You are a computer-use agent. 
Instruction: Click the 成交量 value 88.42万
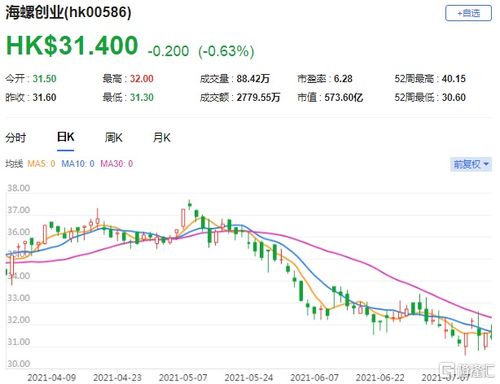(x=253, y=79)
